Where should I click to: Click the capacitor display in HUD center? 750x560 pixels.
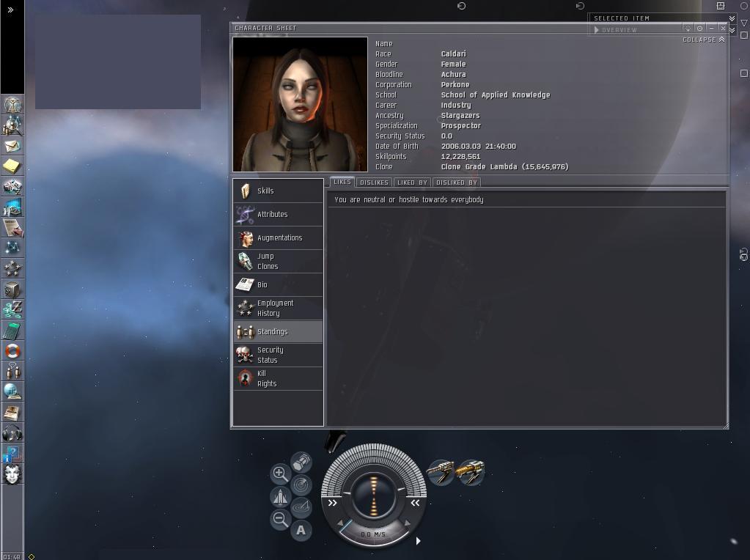[374, 495]
